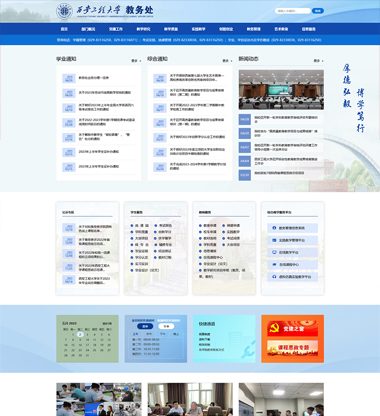Click the fourth icon in the teaching platform list
The image size is (380, 416).
point(274,264)
